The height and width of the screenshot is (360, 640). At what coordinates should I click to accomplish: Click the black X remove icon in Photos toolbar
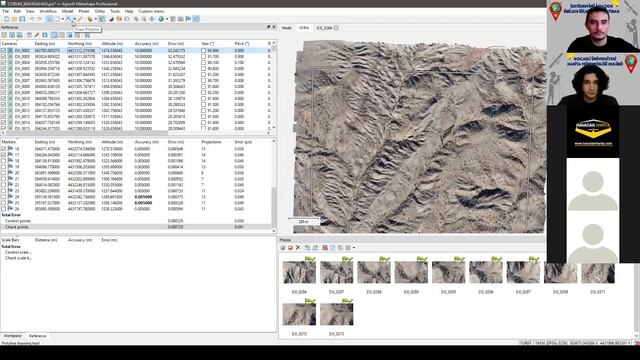pos(298,247)
